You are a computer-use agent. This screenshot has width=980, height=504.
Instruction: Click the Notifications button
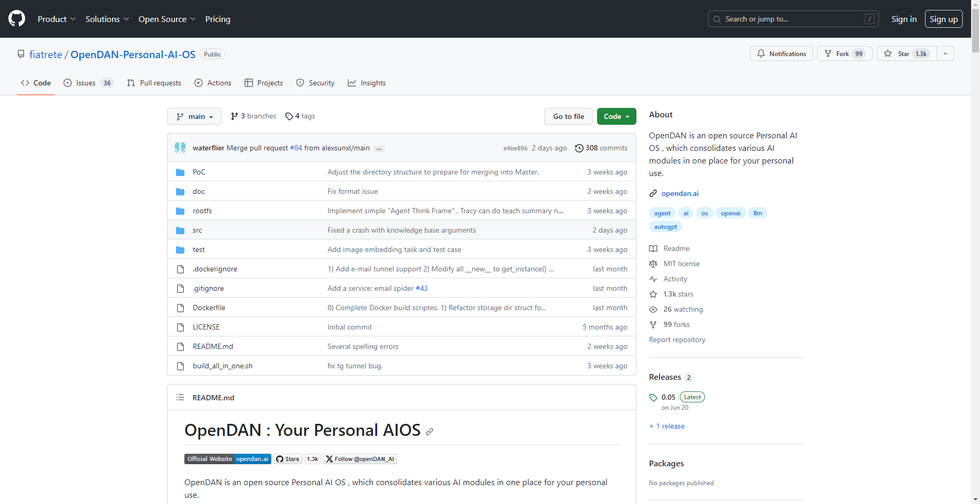[x=781, y=53]
